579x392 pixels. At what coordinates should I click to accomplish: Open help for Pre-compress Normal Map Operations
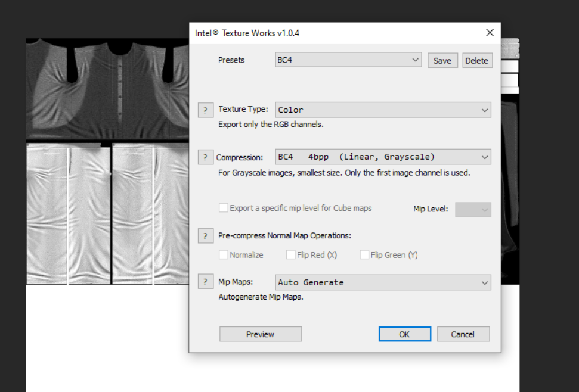click(205, 236)
